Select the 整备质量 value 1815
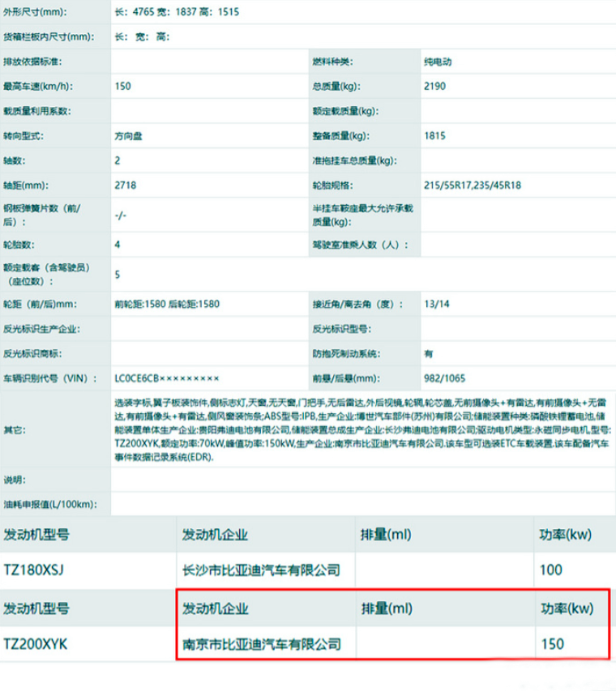Viewport: 616px width, 691px height. [434, 135]
